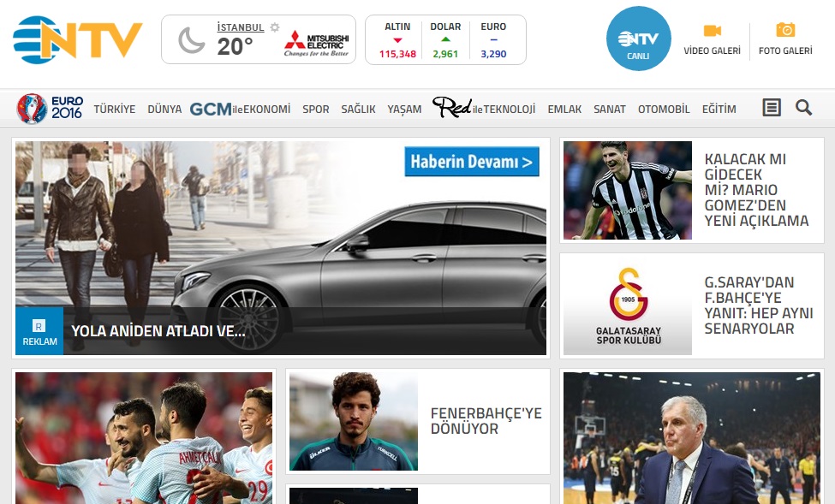
Task: Open the Sağlık menu section
Action: pyautogui.click(x=358, y=110)
